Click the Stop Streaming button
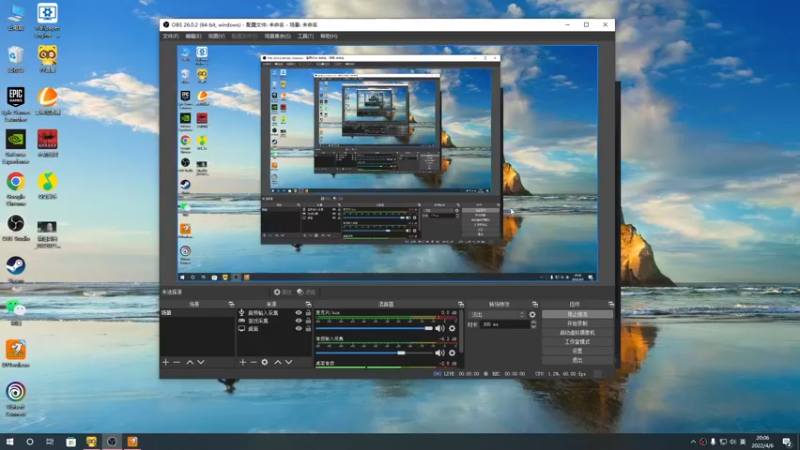 point(577,314)
